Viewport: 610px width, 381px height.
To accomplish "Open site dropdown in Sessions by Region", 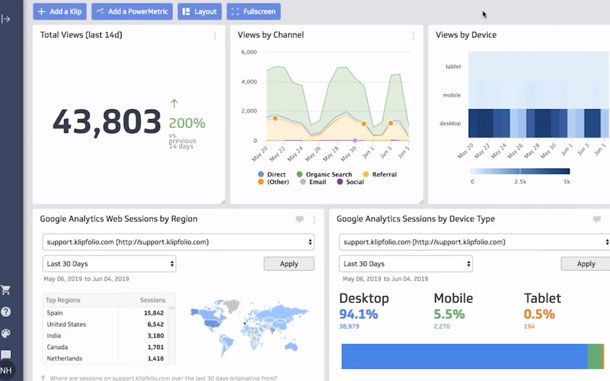I will [178, 242].
